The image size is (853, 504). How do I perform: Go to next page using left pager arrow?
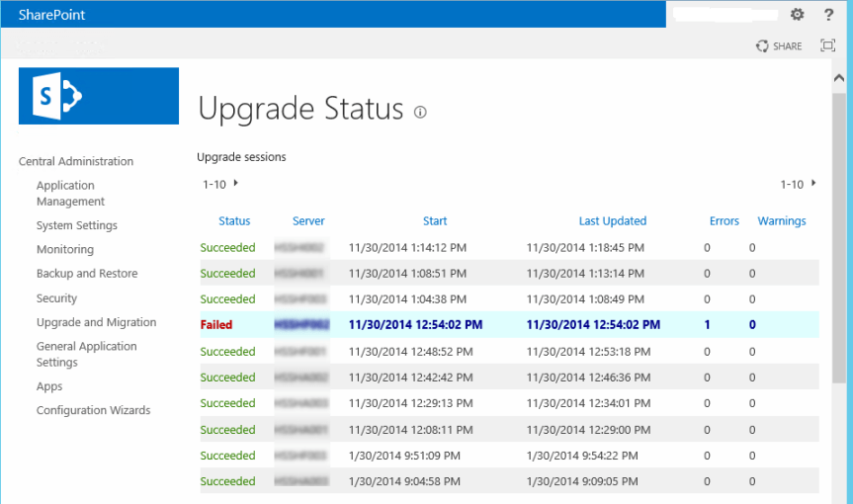[236, 183]
